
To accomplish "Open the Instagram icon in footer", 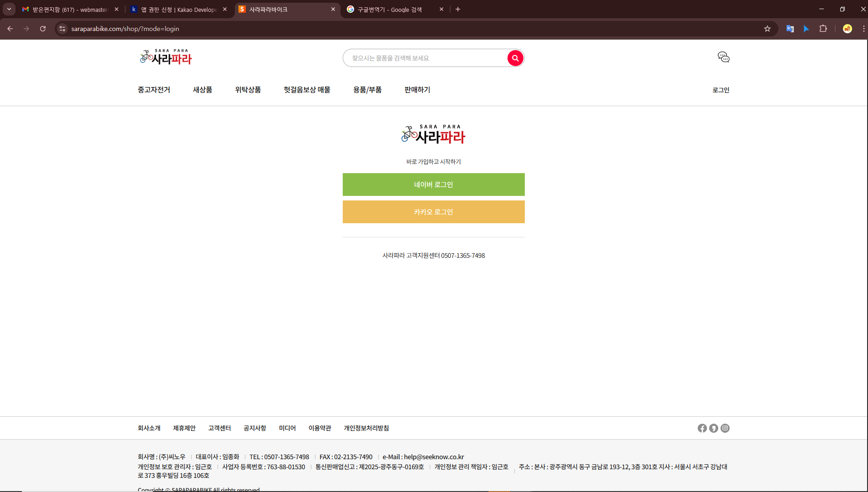I will click(x=725, y=428).
